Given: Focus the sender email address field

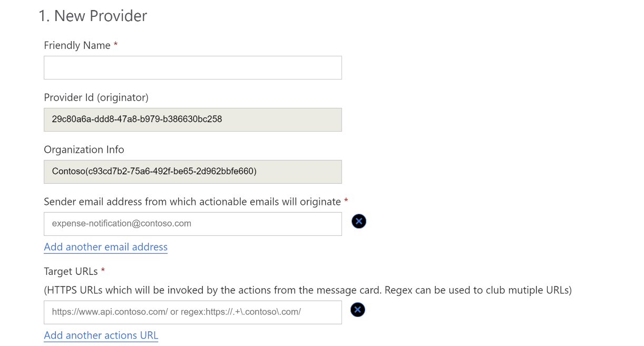Looking at the screenshot, I should pyautogui.click(x=193, y=224).
